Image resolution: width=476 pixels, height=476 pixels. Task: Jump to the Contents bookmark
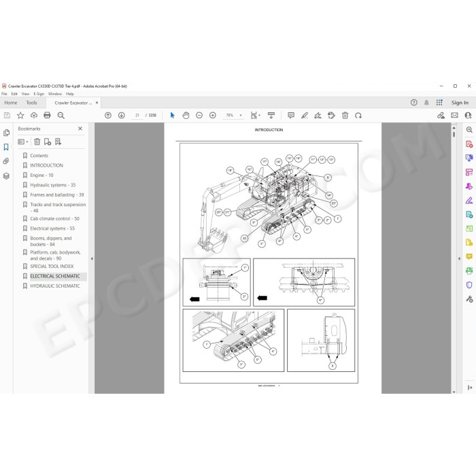[39, 156]
